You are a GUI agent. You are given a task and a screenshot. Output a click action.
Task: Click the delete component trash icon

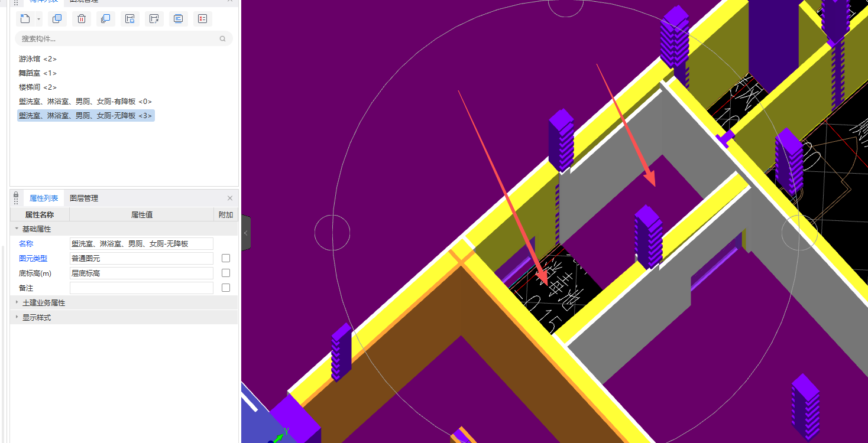[x=82, y=19]
